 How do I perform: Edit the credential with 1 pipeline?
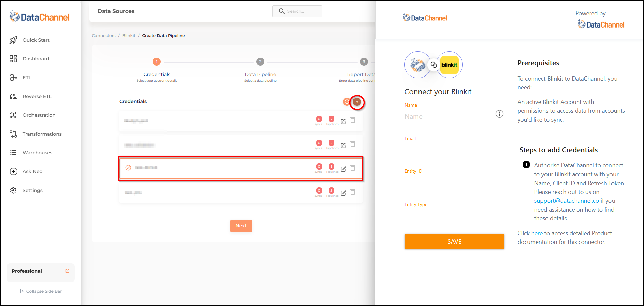tap(343, 169)
